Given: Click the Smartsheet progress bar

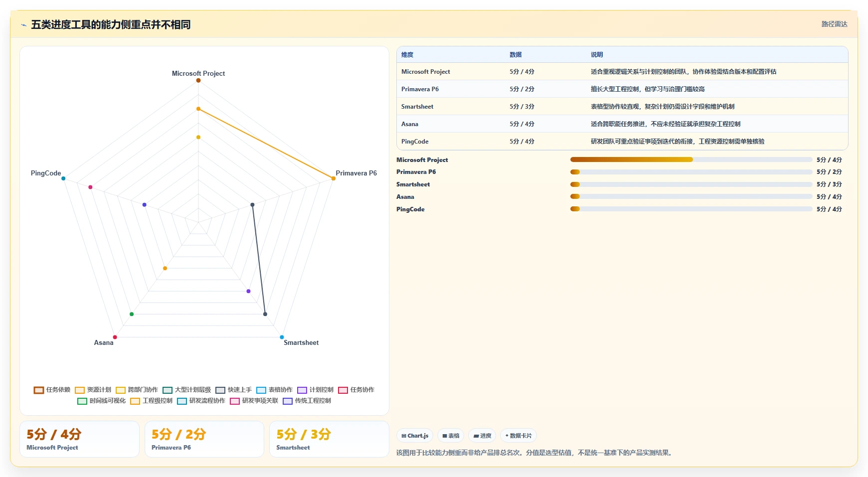Looking at the screenshot, I should coord(691,184).
